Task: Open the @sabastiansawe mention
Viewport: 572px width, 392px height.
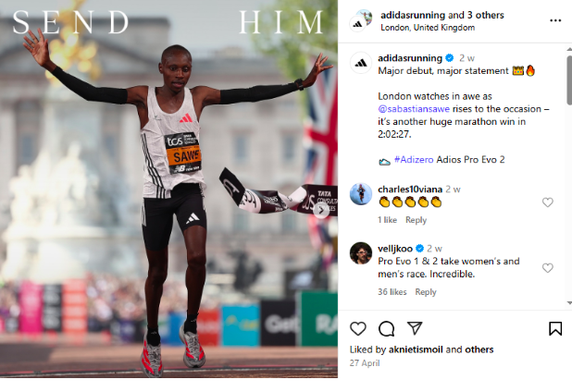Action: coord(414,109)
